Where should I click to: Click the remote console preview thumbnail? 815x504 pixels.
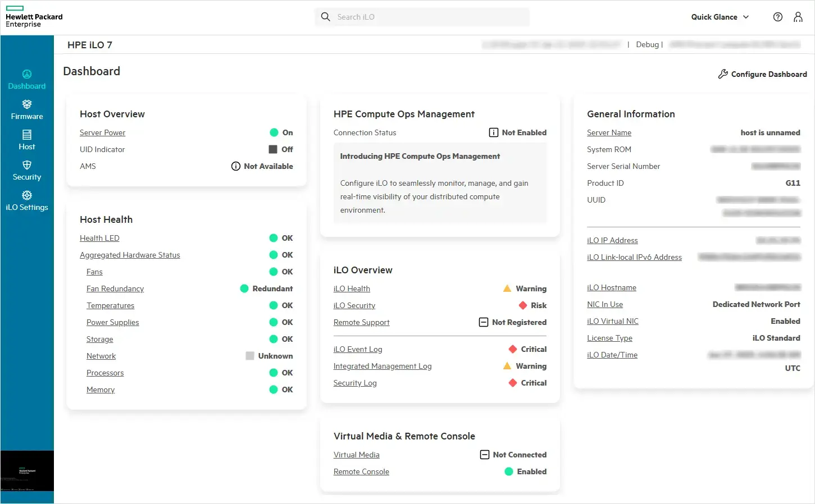pos(27,471)
